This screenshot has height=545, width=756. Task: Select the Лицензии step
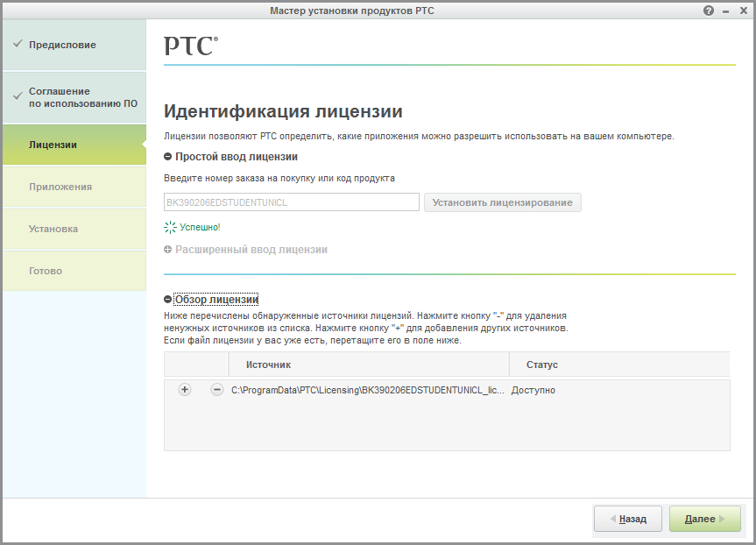(x=74, y=145)
